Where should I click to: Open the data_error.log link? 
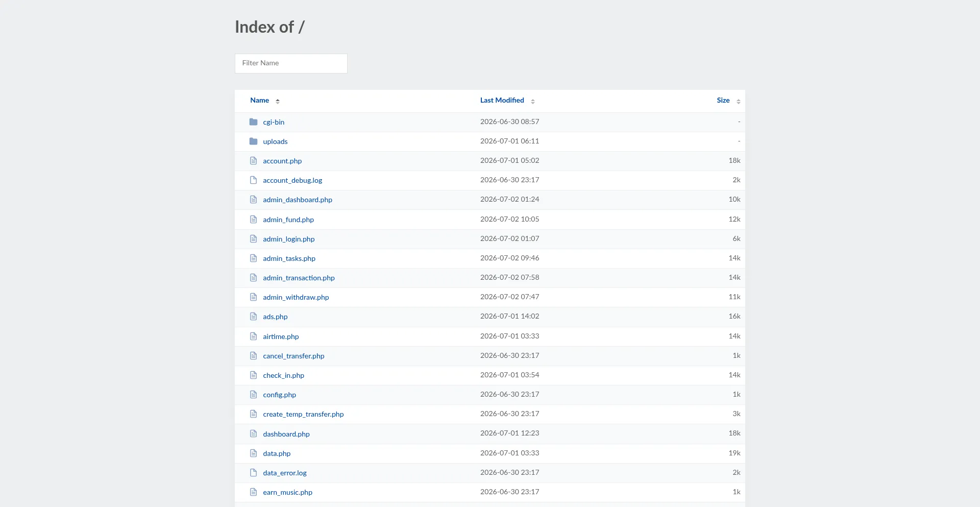(x=285, y=473)
